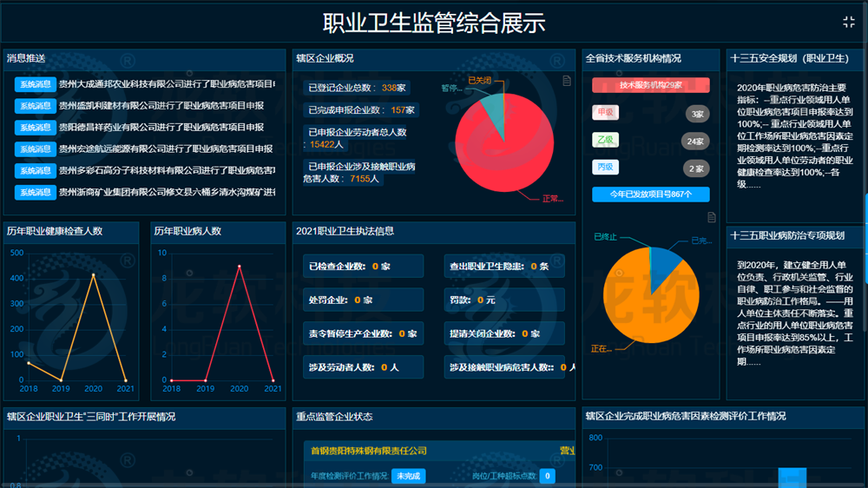Screen dimensions: 868x488
Task: Click 首钢贵阳特殊钢有限责任公司 company name
Action: click(x=369, y=451)
